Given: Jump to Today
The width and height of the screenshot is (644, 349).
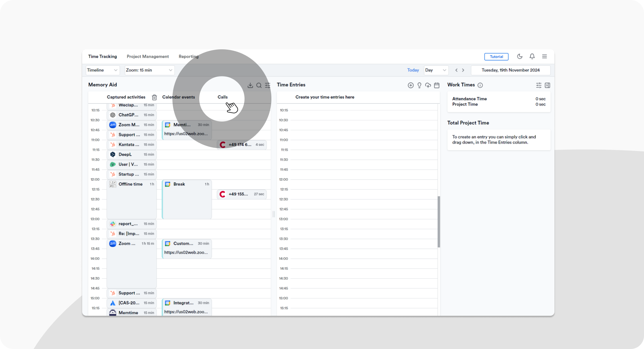Looking at the screenshot, I should [x=413, y=70].
